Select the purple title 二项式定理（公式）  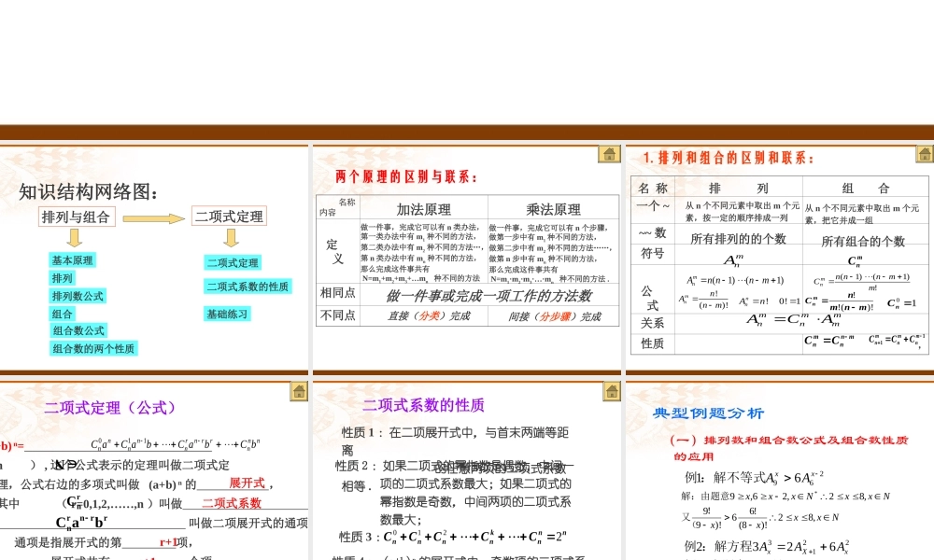(111, 408)
